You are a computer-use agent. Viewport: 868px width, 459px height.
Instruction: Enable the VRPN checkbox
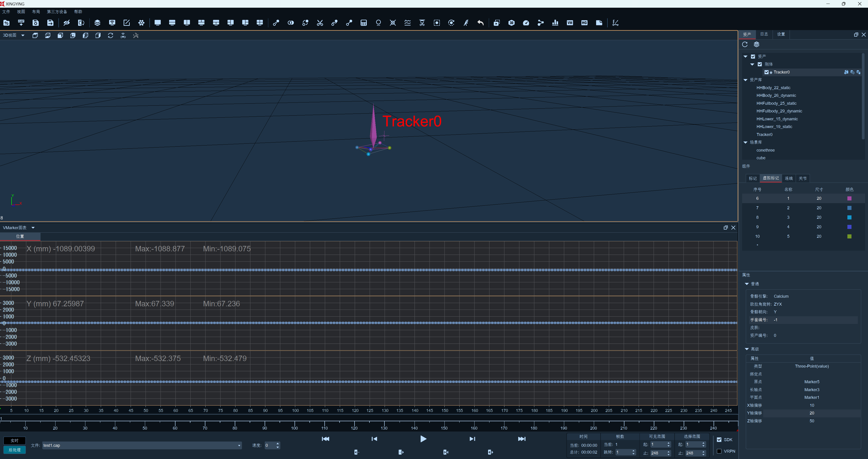[x=719, y=451]
